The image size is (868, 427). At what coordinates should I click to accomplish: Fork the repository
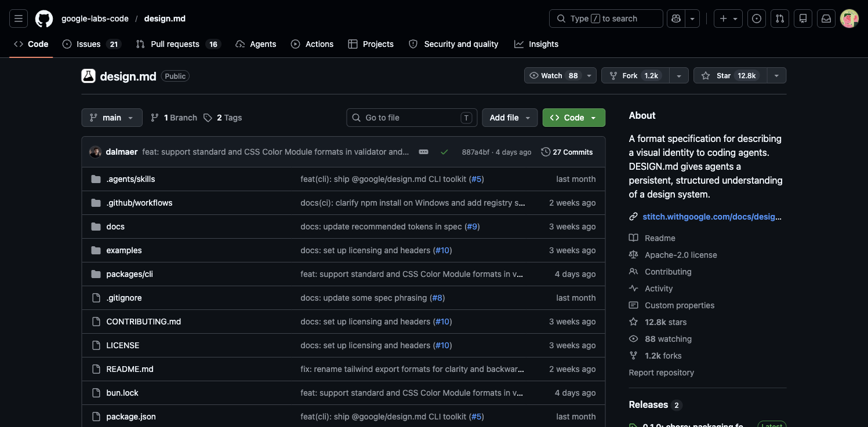point(635,76)
